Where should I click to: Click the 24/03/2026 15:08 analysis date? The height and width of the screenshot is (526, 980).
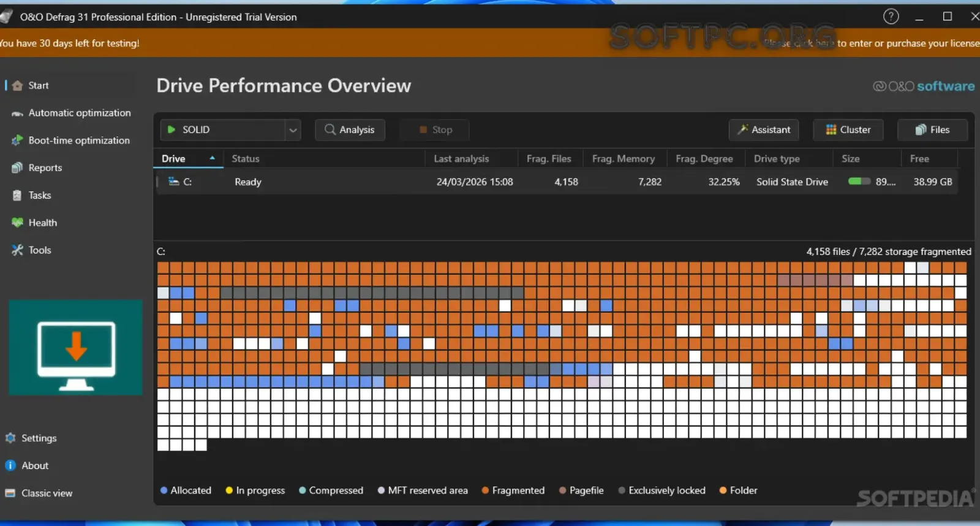pyautogui.click(x=475, y=182)
